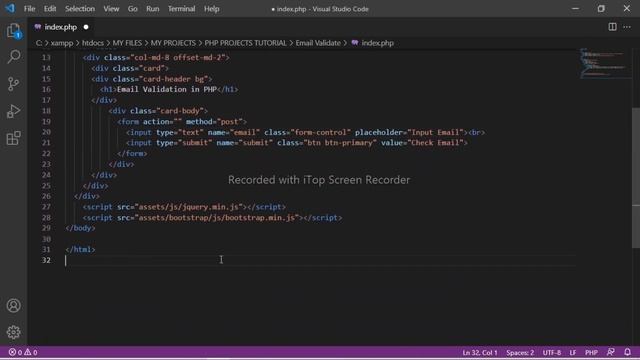Click the "form-control" class string
The image size is (640, 360).
(320, 132)
